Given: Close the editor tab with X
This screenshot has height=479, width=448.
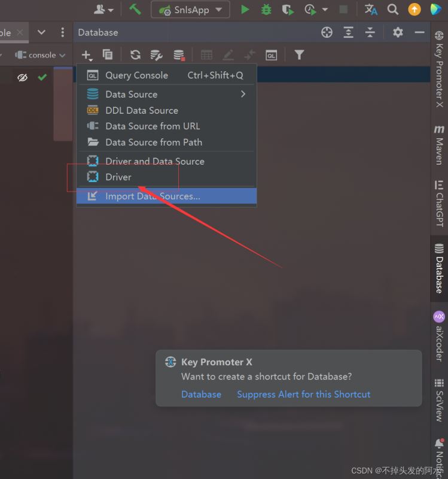Looking at the screenshot, I should click(x=20, y=32).
